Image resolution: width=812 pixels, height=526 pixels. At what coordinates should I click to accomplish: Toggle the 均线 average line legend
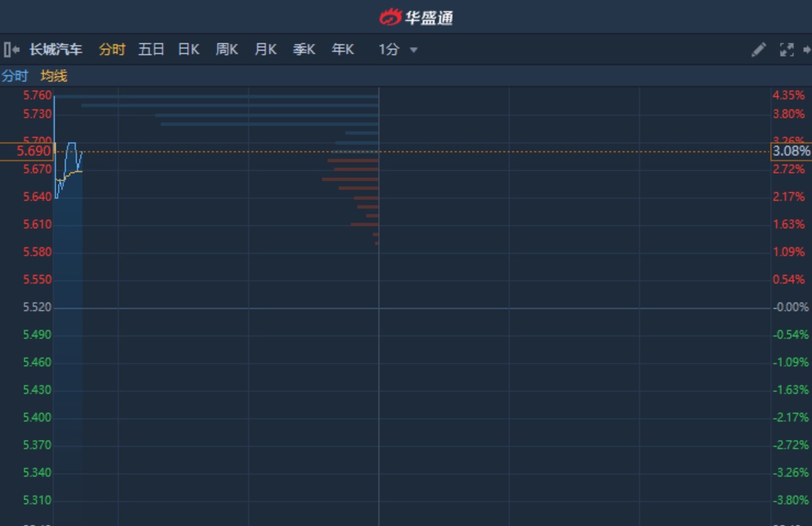click(x=54, y=76)
